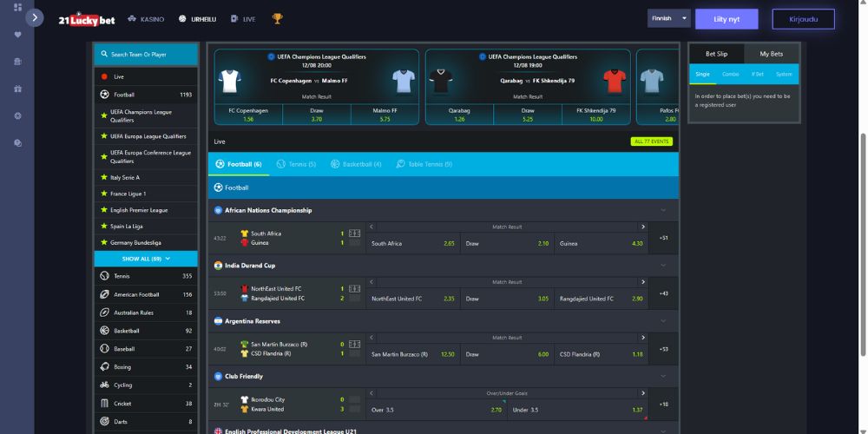Open pitch view icon for South Africa match
The image size is (868, 434).
point(354,233)
